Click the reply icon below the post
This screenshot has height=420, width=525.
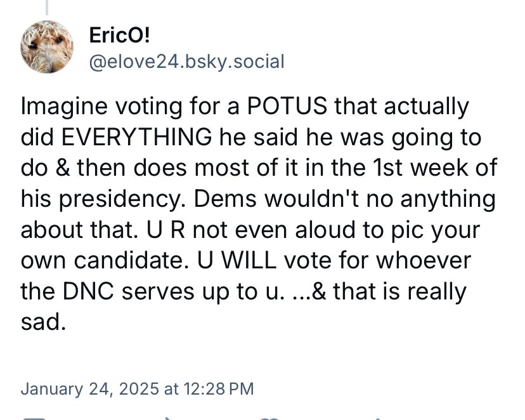point(32,417)
